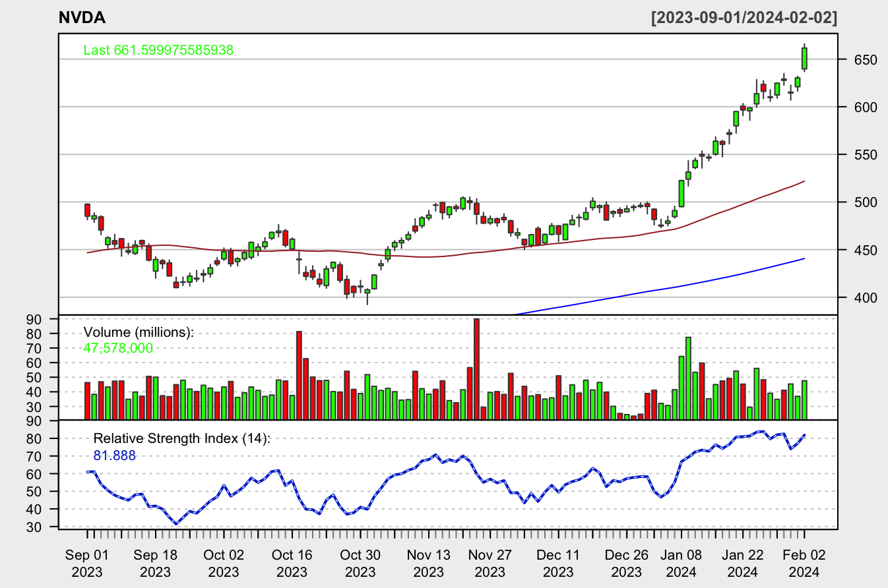Click the Dec 11 2023 date label

[x=559, y=562]
